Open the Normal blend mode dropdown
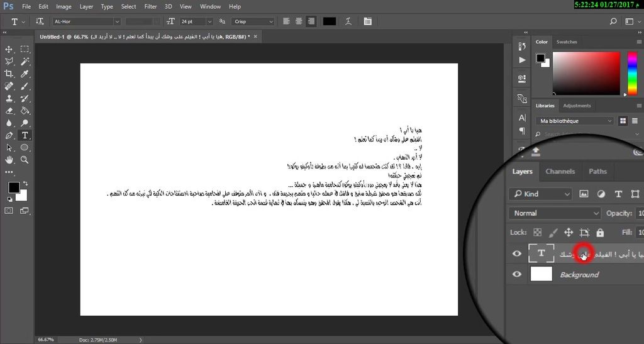 [555, 213]
